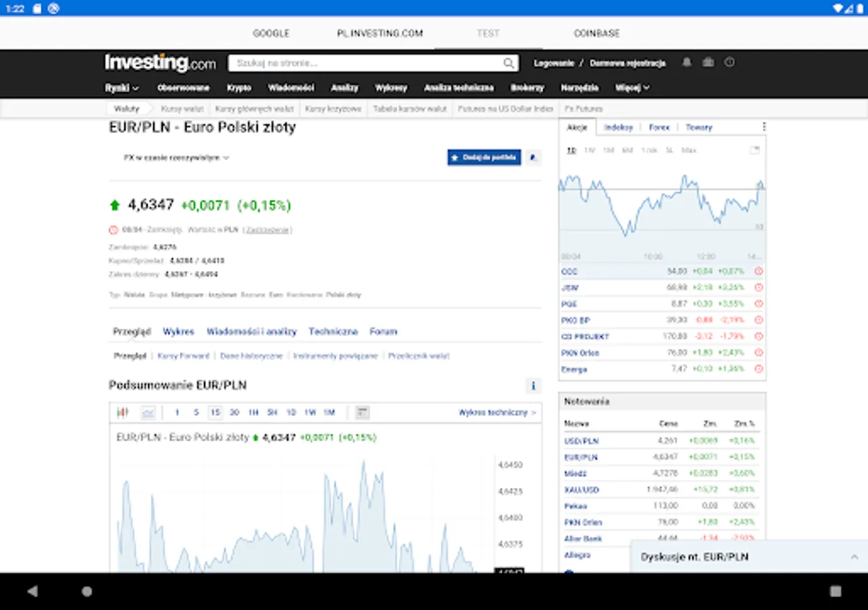This screenshot has width=868, height=610.
Task: Click the Dodaj do portfela button
Action: pos(484,157)
